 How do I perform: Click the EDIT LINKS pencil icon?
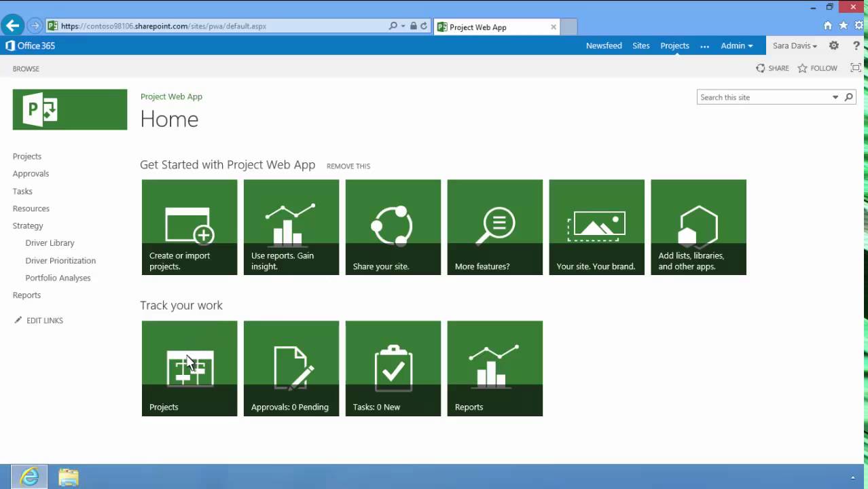(x=18, y=320)
